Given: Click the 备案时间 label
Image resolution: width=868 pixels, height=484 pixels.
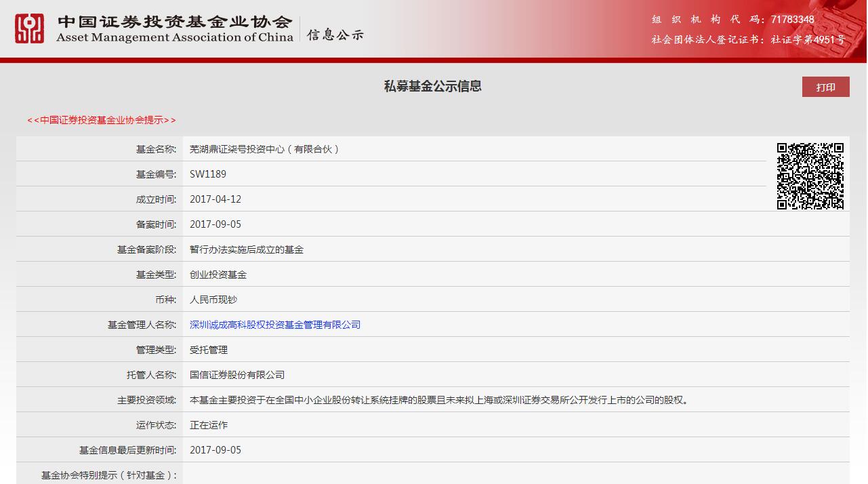Looking at the screenshot, I should 156,224.
